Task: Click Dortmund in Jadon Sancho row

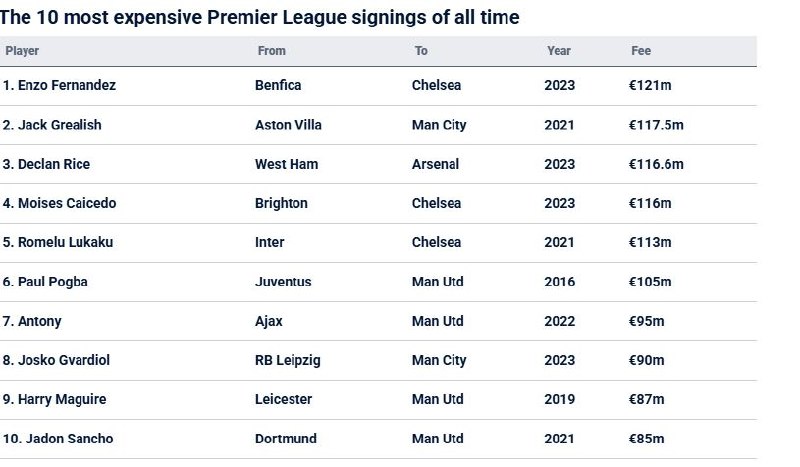Action: click(x=286, y=438)
